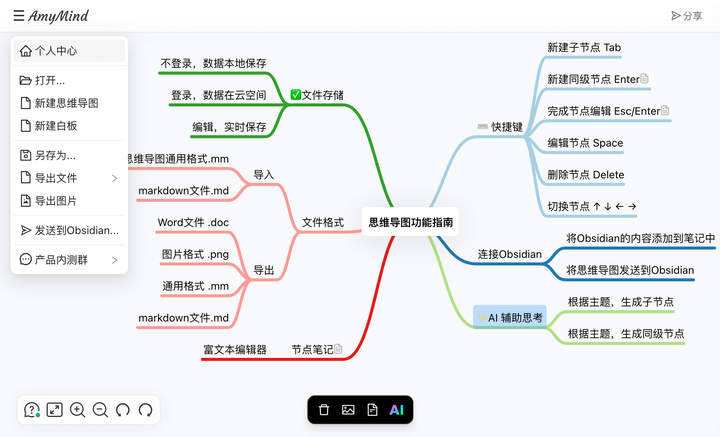This screenshot has width=720, height=437.
Task: Click the trash delete icon in bottom toolbar
Action: (x=324, y=409)
